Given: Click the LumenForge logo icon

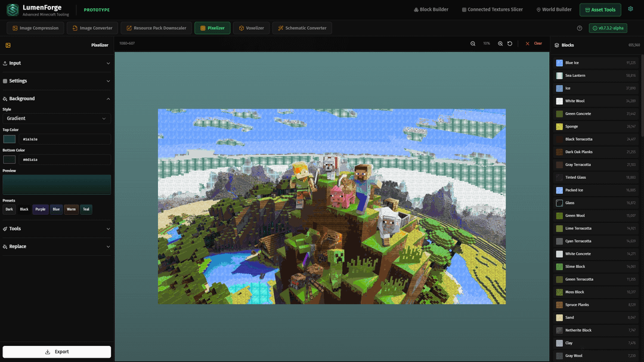Looking at the screenshot, I should pyautogui.click(x=13, y=10).
